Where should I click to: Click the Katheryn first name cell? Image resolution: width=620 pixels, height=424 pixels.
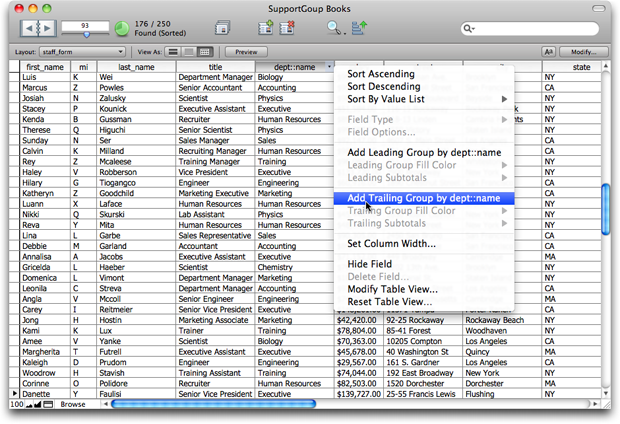[45, 193]
